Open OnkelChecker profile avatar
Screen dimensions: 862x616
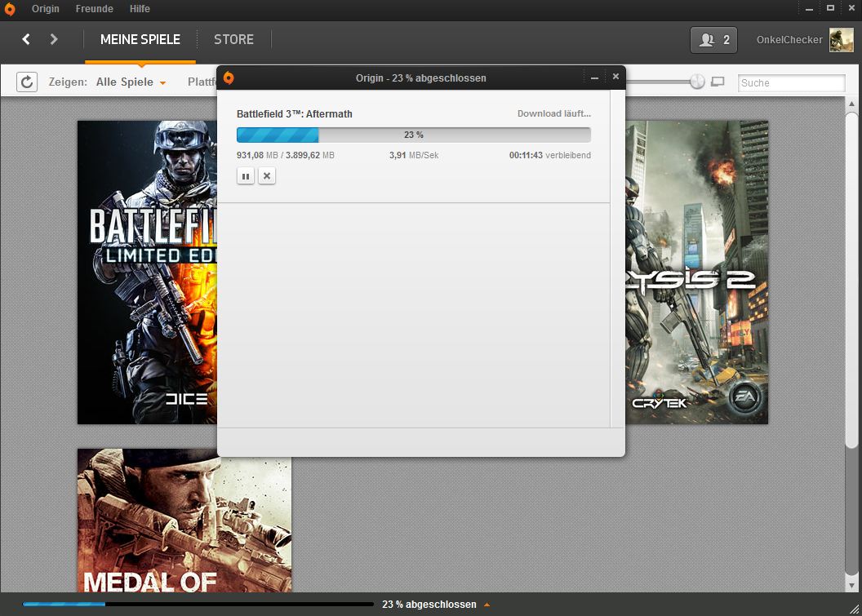click(x=841, y=39)
